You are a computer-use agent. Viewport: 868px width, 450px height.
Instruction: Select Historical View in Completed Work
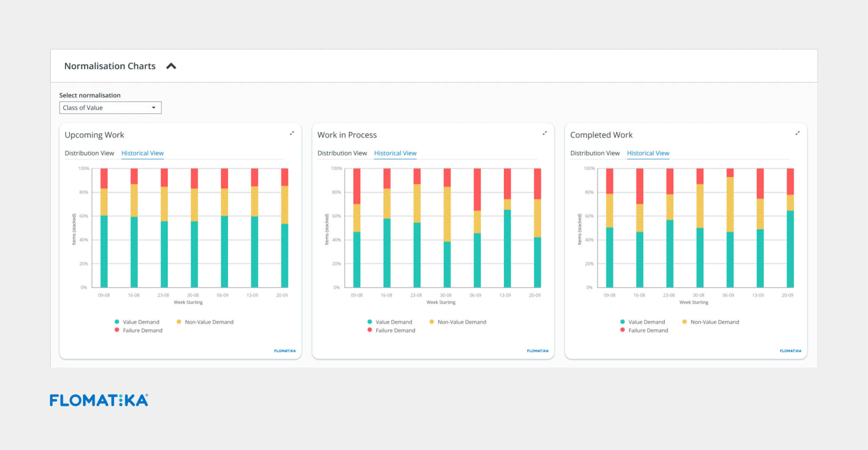click(648, 153)
